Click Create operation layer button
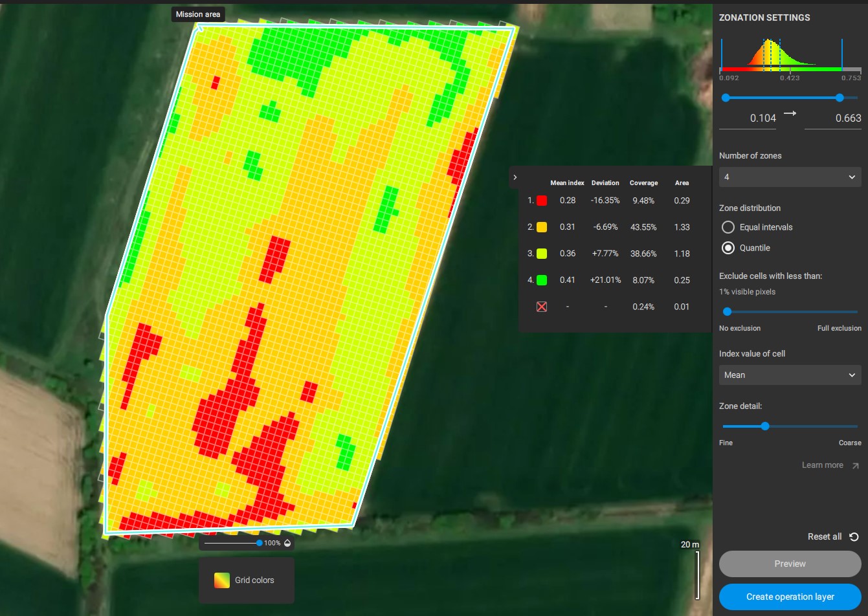The width and height of the screenshot is (868, 616). 790,597
